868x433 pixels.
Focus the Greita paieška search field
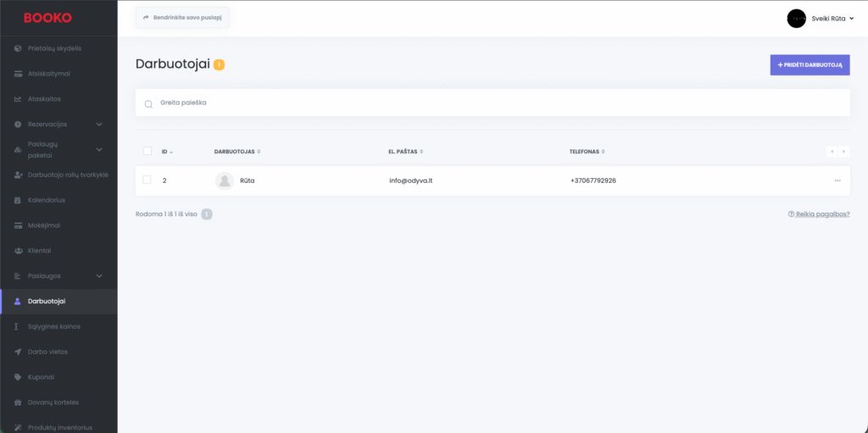pos(500,103)
